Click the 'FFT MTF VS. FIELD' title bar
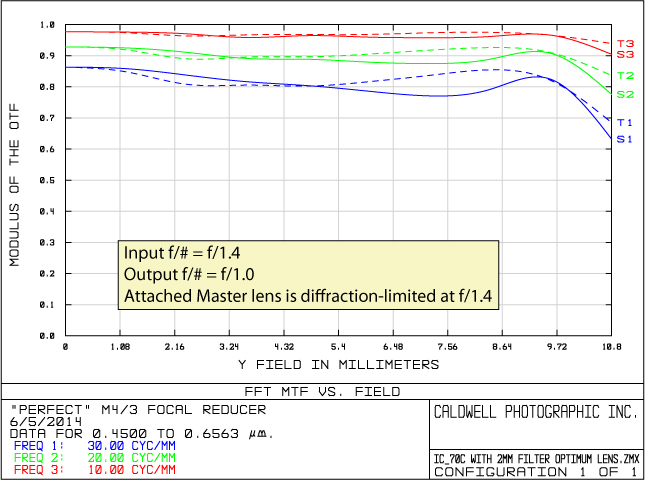 pos(324,391)
